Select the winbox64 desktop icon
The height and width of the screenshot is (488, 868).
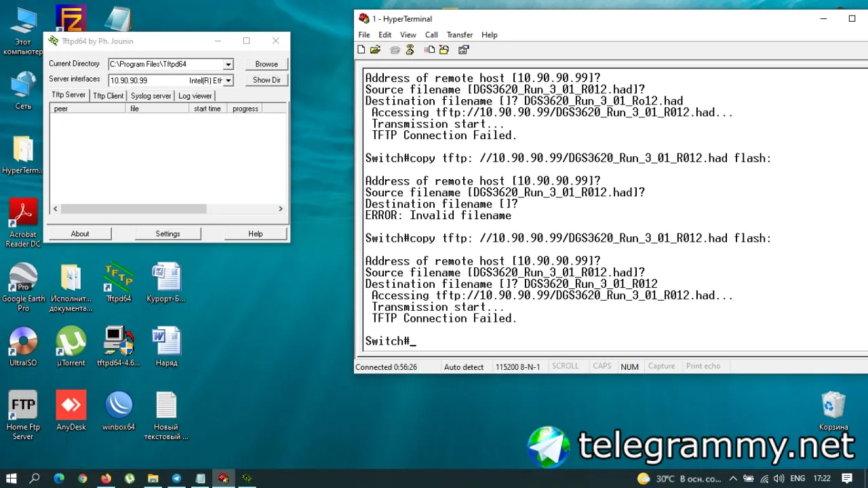119,411
